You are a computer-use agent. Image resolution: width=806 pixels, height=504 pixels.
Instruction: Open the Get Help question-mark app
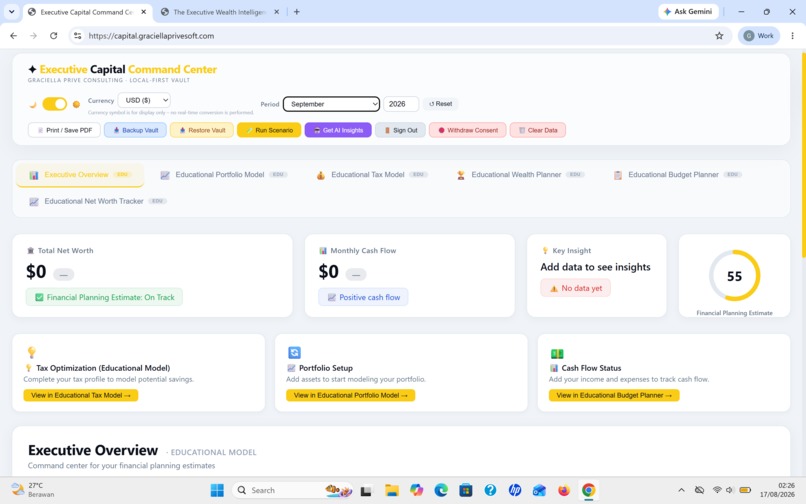point(490,490)
